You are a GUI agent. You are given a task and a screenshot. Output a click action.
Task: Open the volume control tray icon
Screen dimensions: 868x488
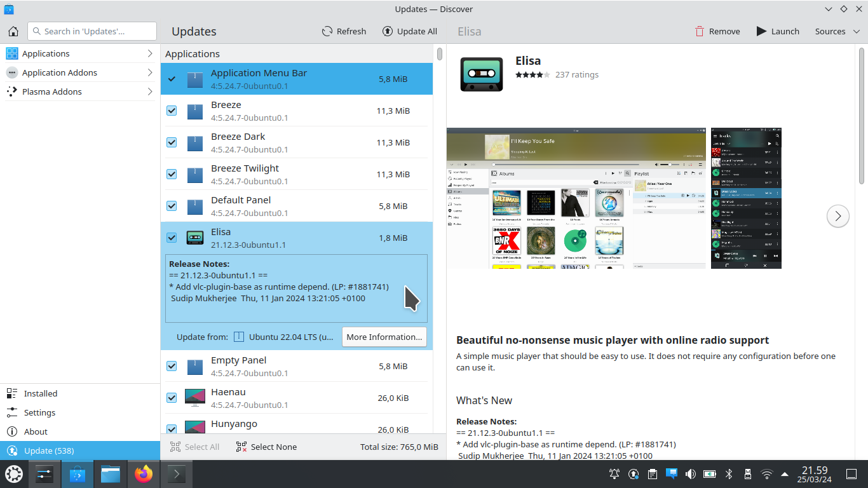pyautogui.click(x=691, y=474)
